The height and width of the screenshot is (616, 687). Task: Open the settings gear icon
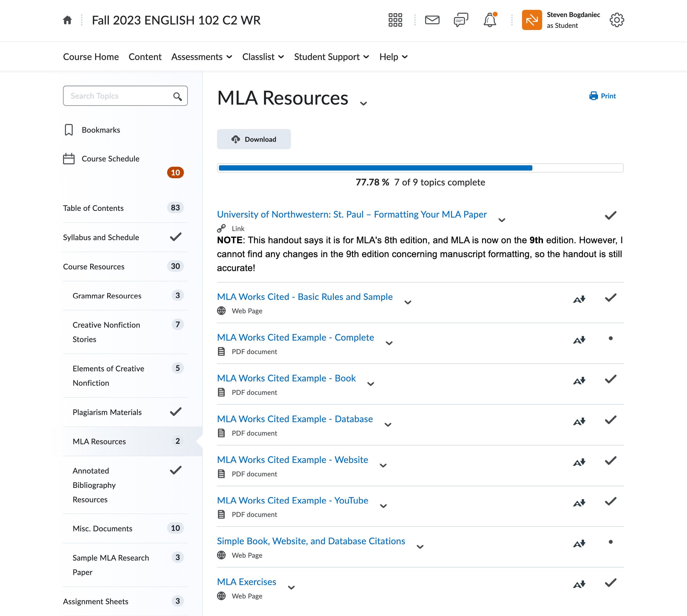coord(617,20)
